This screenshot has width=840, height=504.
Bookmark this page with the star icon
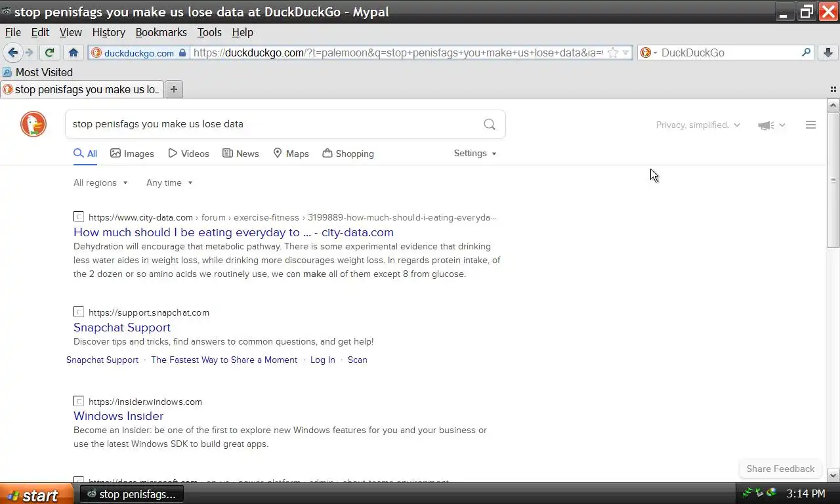click(612, 52)
